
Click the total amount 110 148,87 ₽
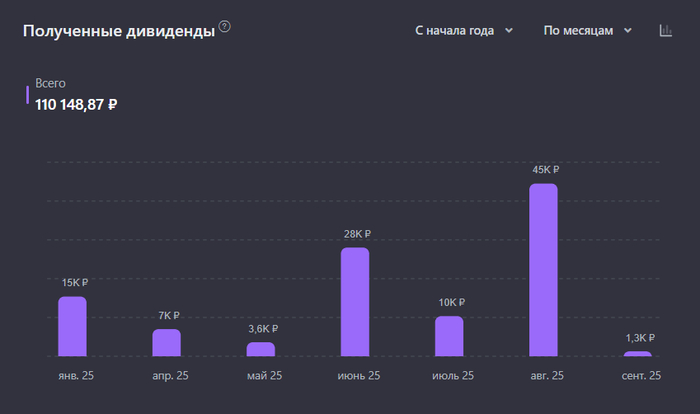coord(77,104)
